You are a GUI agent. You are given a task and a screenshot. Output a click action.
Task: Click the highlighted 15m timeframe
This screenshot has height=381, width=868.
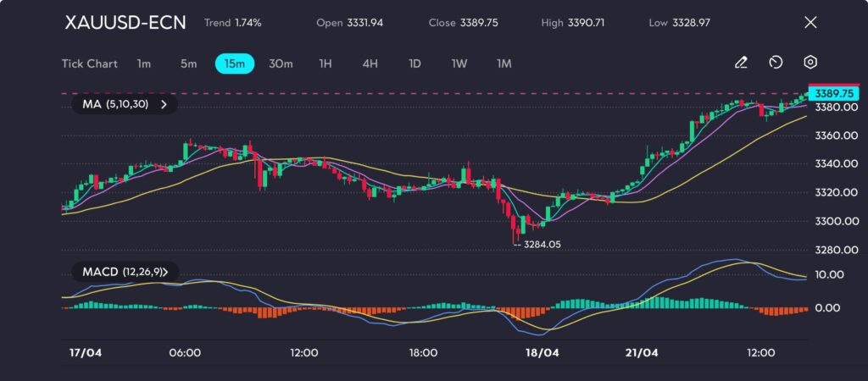tap(234, 63)
